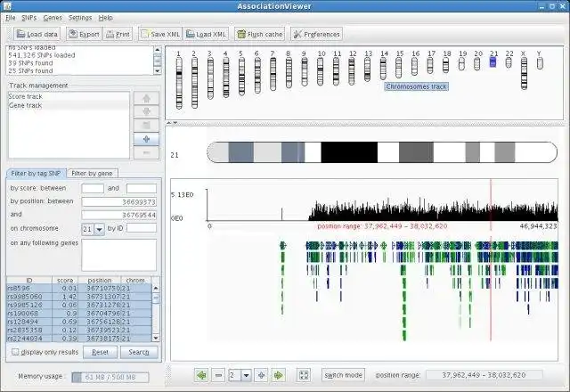Click the Load data toolbar button
Screen dimensions: 570x392
click(x=37, y=34)
